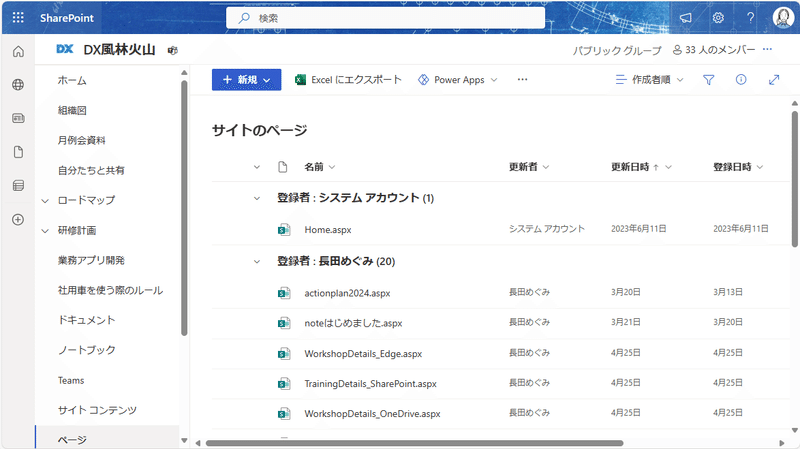This screenshot has width=800, height=449.
Task: Click the megaphone notifications icon
Action: pos(686,18)
